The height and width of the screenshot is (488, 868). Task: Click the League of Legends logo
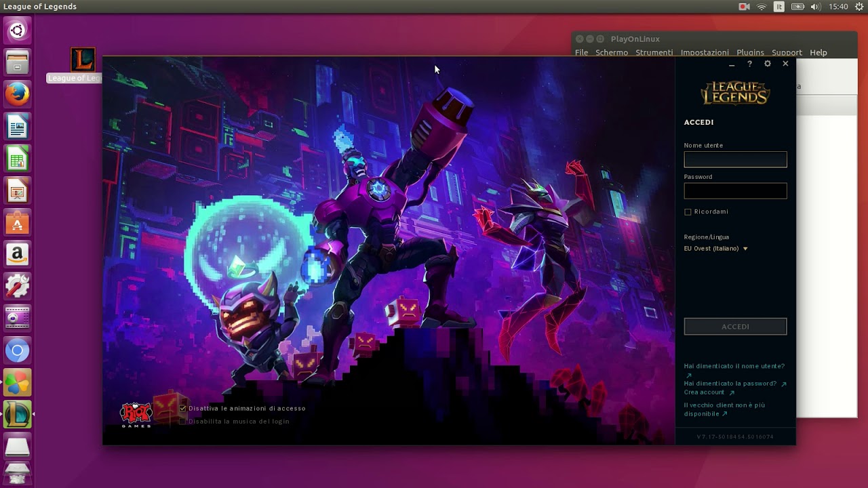(735, 94)
